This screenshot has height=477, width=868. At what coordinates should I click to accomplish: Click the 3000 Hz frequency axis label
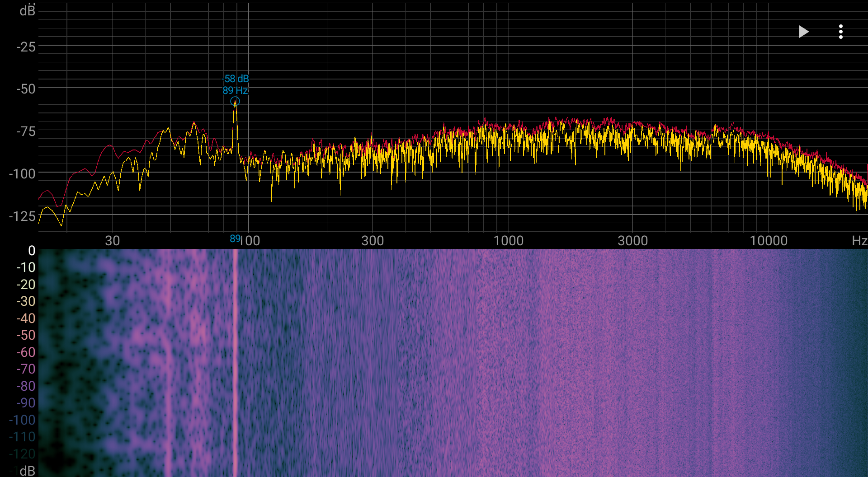point(633,241)
